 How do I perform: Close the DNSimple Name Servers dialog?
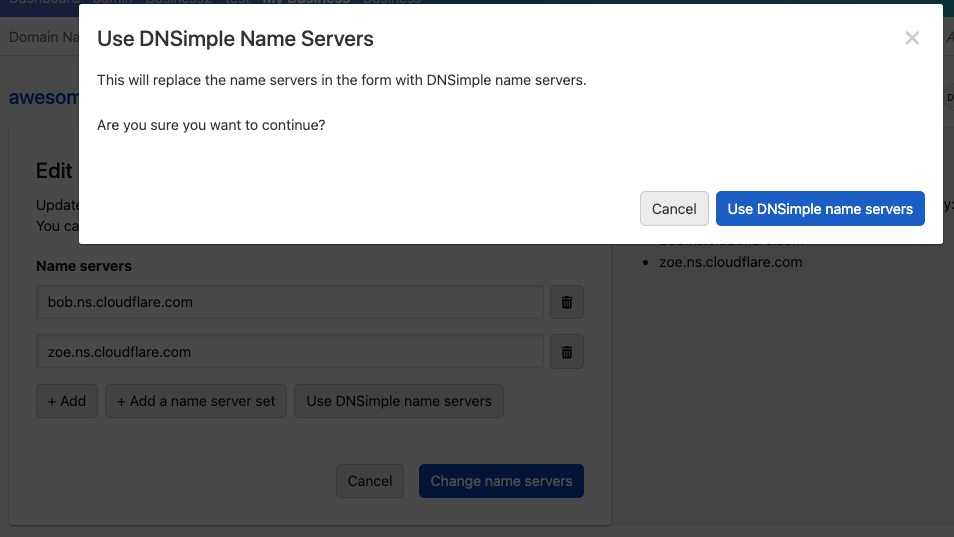(x=911, y=38)
